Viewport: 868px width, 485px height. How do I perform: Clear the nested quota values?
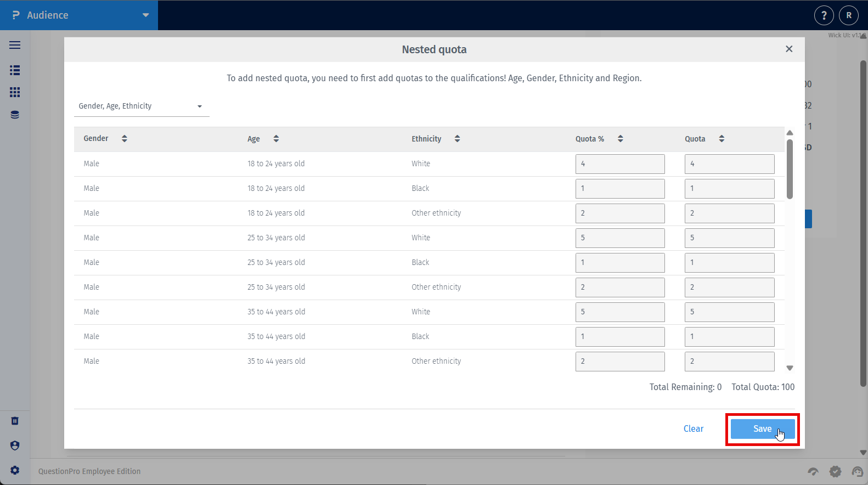pyautogui.click(x=694, y=429)
